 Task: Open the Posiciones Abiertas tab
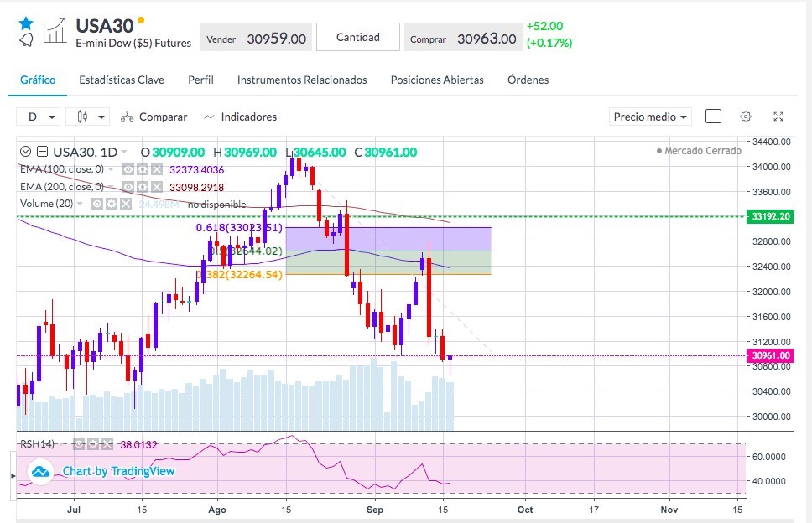tap(437, 80)
